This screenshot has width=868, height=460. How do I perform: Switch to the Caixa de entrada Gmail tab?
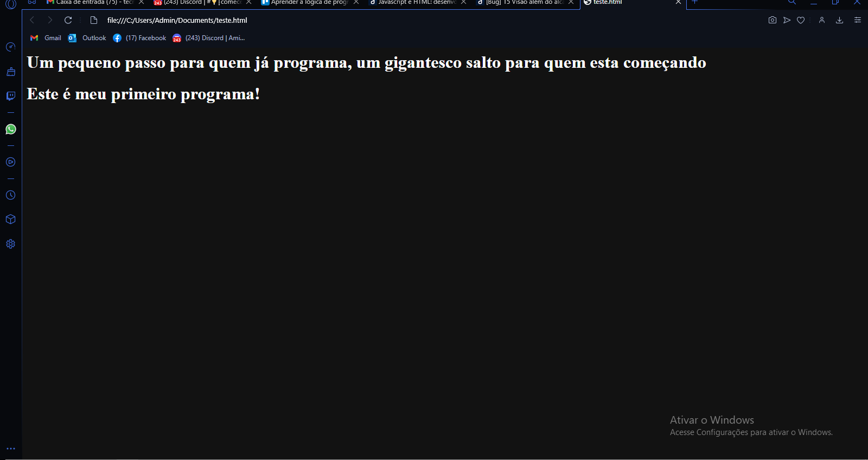[90, 2]
